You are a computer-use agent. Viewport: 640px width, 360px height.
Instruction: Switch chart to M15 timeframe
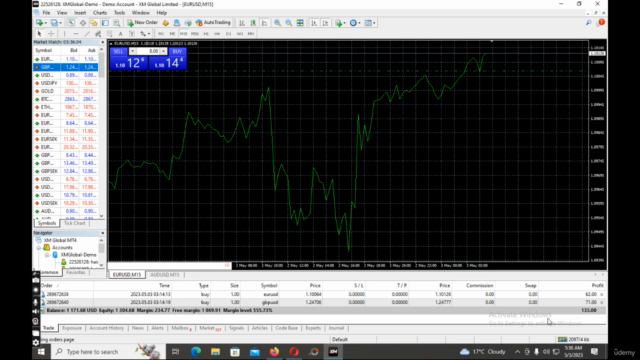point(183,34)
